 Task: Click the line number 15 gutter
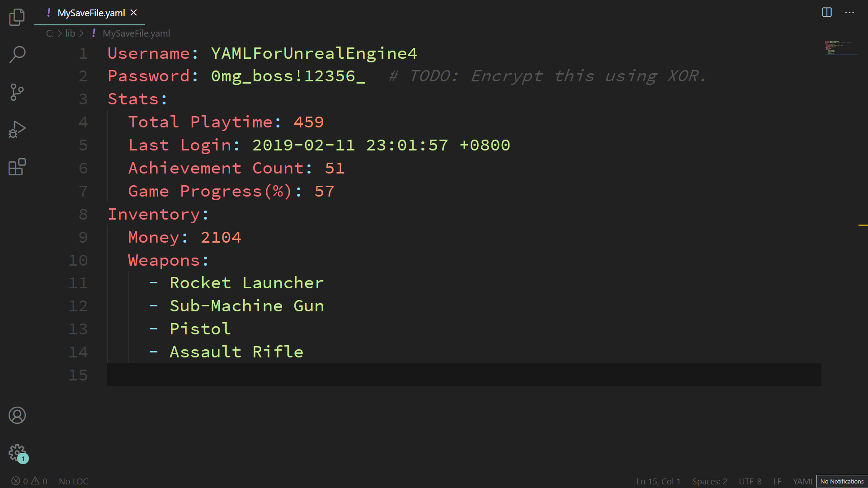78,375
